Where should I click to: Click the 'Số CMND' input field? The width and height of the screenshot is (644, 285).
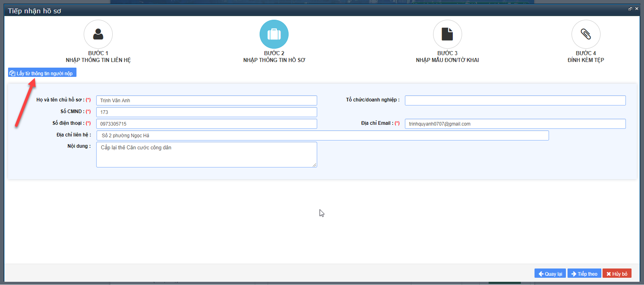(x=206, y=112)
